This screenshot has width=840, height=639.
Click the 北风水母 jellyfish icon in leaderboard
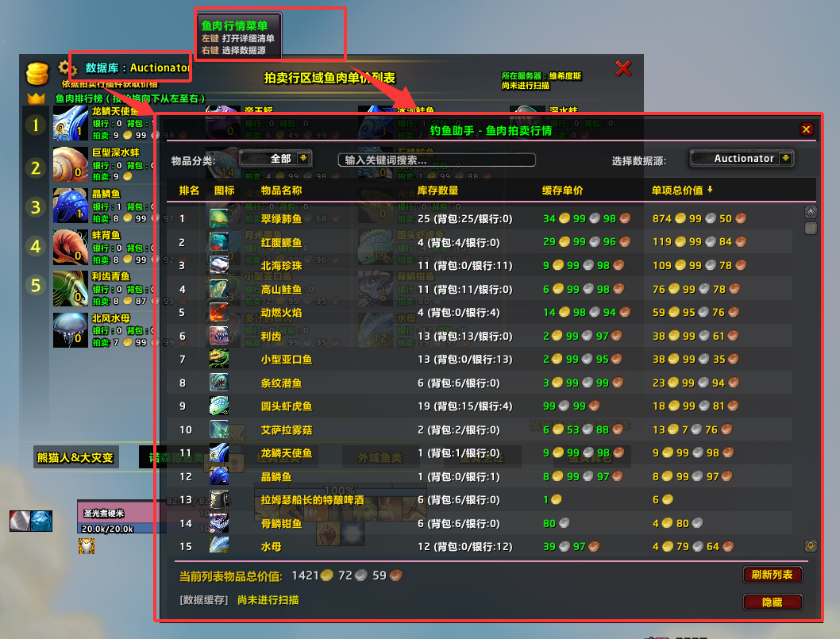[x=70, y=330]
